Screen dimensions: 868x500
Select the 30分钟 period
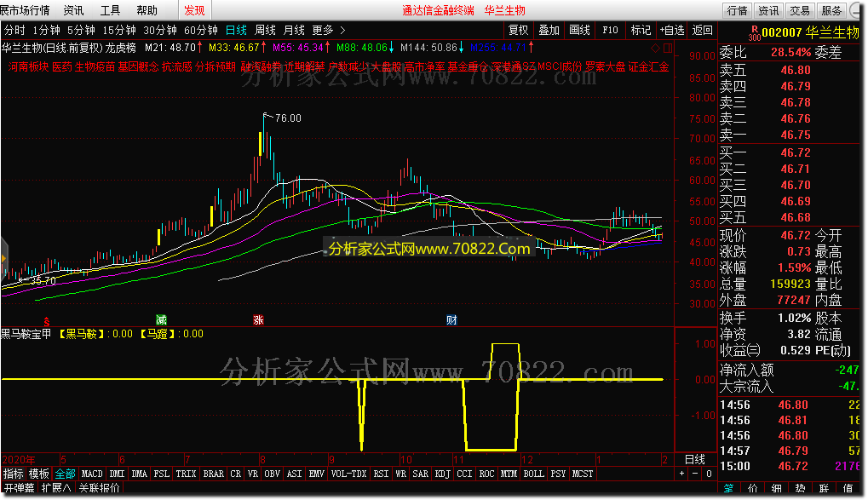point(160,30)
